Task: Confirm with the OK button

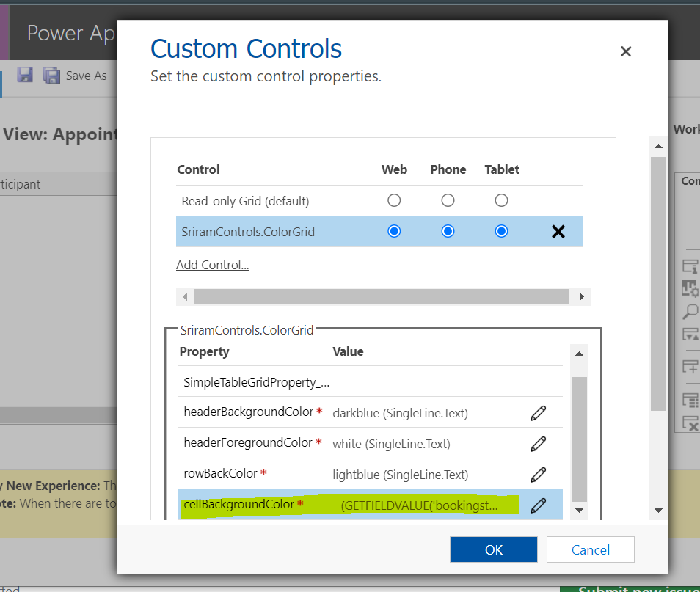Action: [x=494, y=549]
